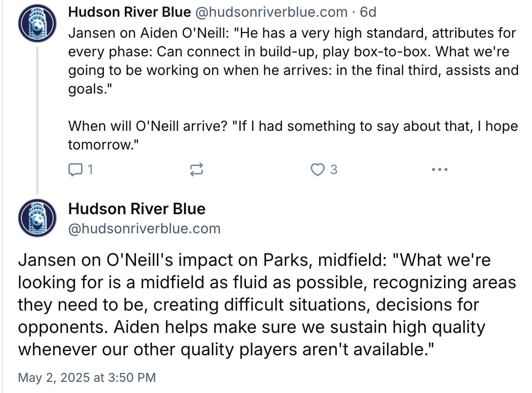Viewport: 532px width, 393px height.
Task: Open the avatar on the May 2 post
Action: [37, 218]
